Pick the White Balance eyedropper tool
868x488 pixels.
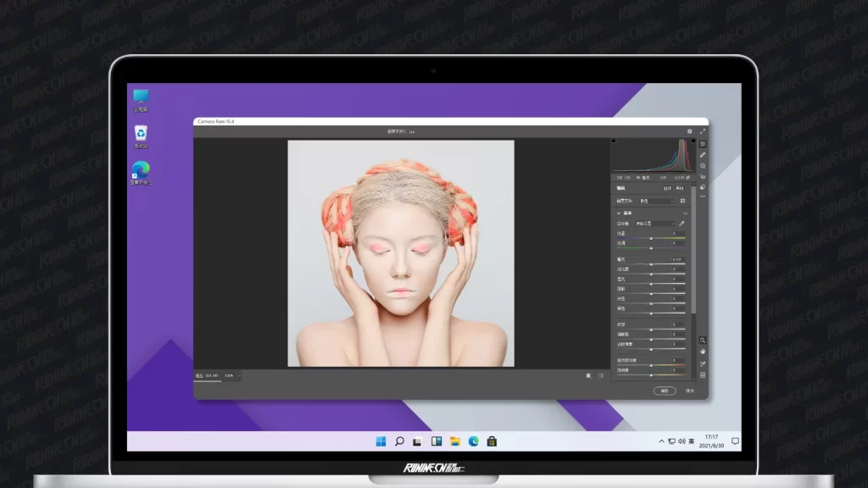(x=682, y=224)
